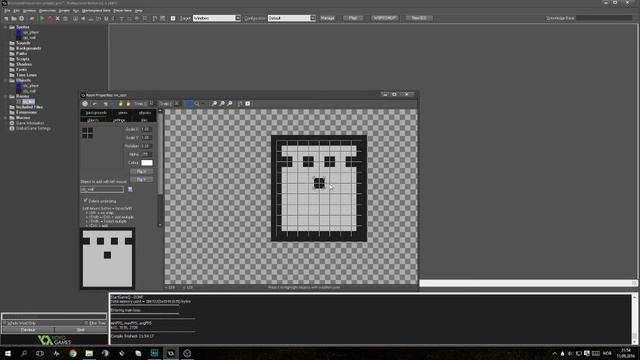Save the project using the toolbar disk icon
Image resolution: width=640 pixels, height=360 pixels.
[x=22, y=18]
